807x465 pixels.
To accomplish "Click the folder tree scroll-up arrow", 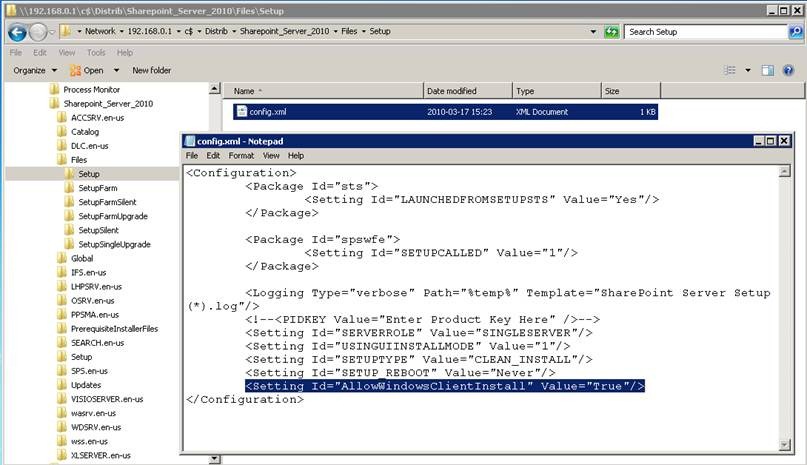I will [x=215, y=89].
